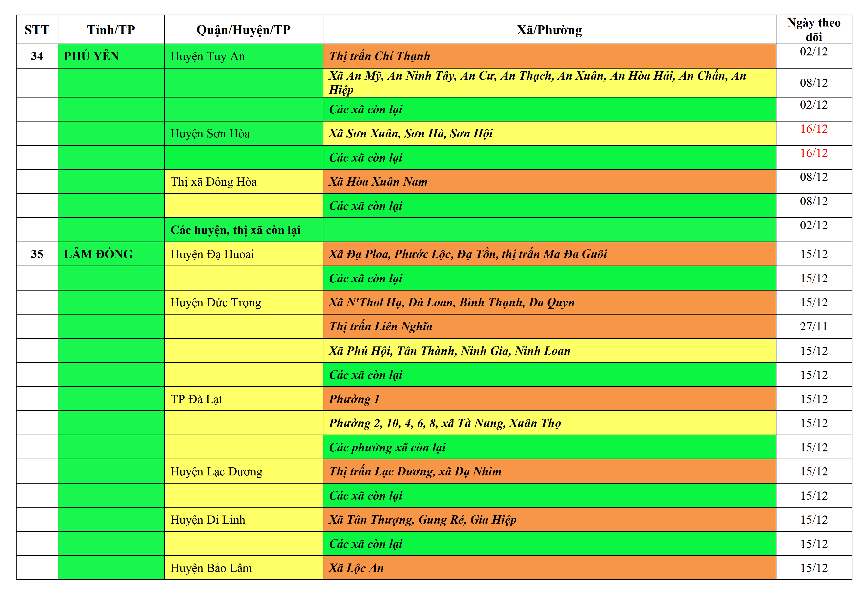Click the Xã/Phường column header

[549, 29]
